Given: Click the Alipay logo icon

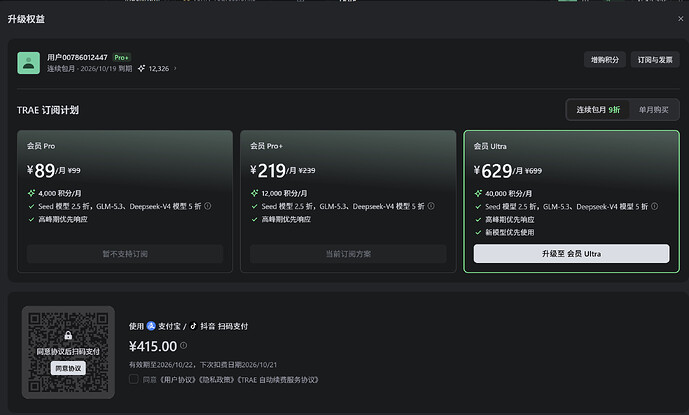Looking at the screenshot, I should pyautogui.click(x=151, y=326).
